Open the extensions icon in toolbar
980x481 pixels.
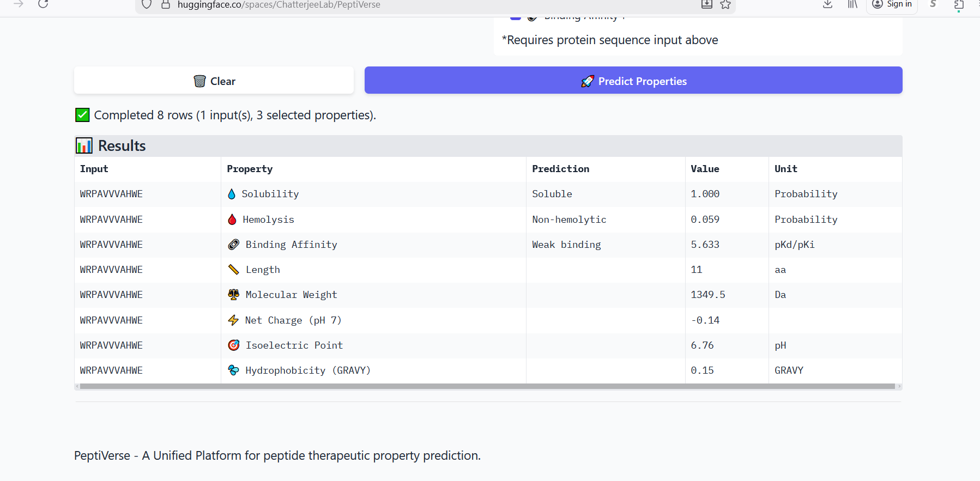point(959,5)
